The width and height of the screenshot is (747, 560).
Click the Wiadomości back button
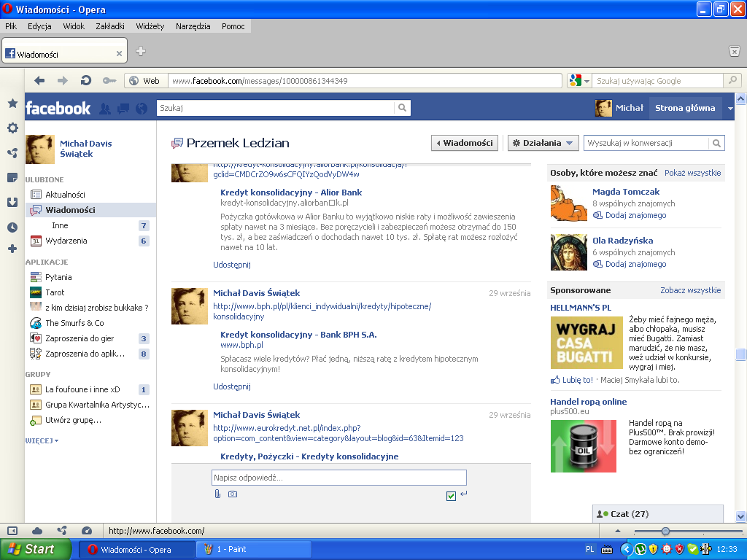464,143
